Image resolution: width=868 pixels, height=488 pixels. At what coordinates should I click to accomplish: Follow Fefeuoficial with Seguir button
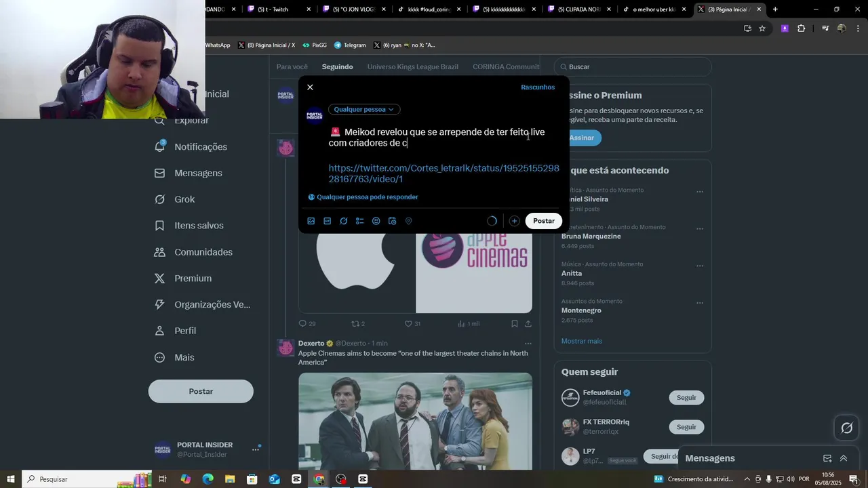(x=686, y=398)
